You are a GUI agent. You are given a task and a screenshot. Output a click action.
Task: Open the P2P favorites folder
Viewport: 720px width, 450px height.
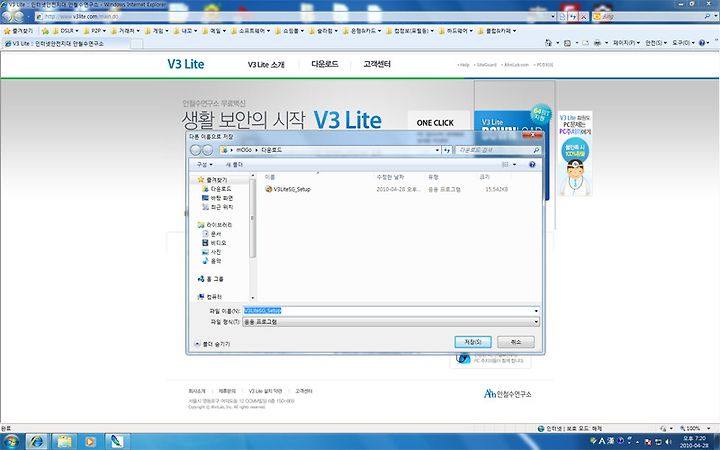coord(95,31)
